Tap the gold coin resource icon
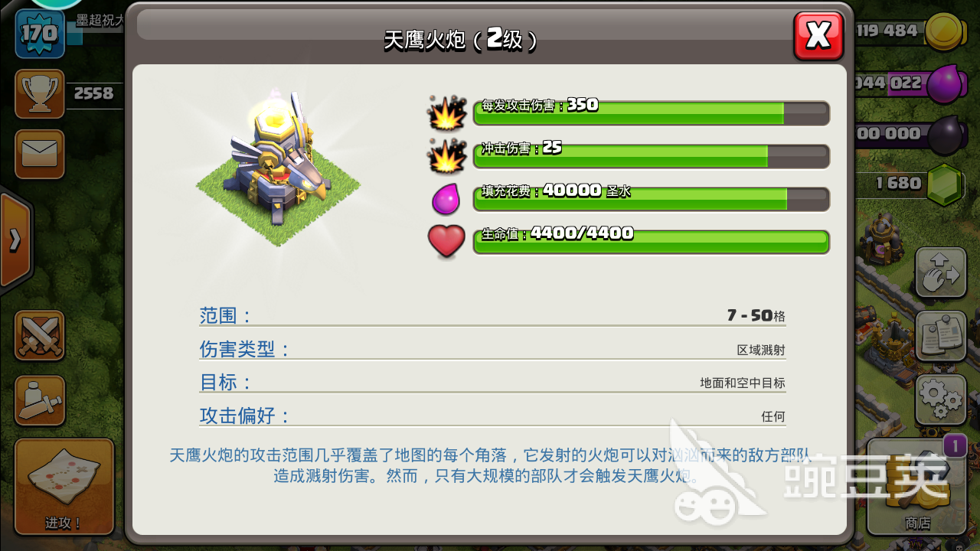980x551 pixels. pyautogui.click(x=946, y=32)
